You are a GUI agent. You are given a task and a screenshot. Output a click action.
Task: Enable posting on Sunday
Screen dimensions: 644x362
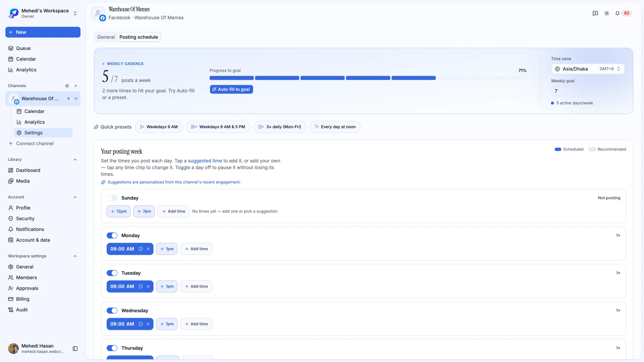[112, 198]
